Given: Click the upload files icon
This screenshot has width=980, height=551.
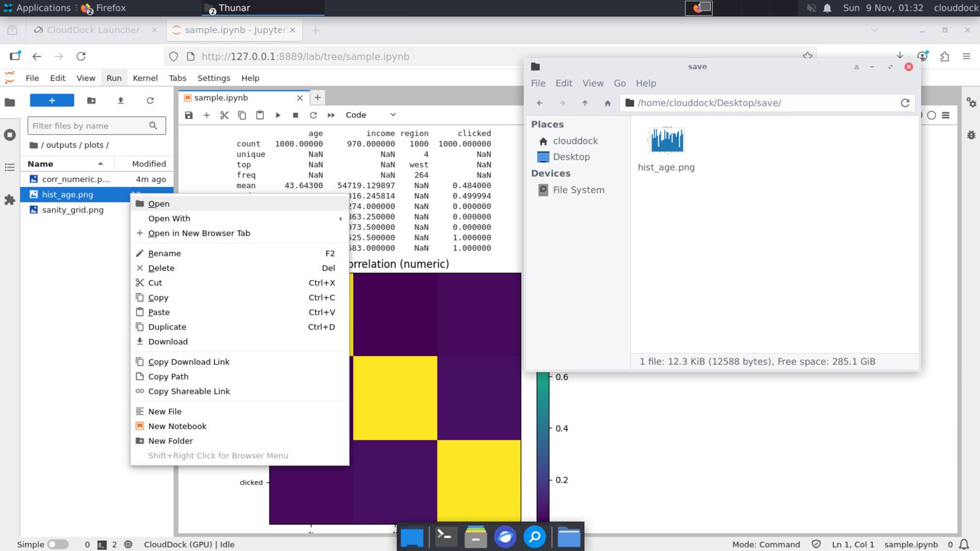Looking at the screenshot, I should pyautogui.click(x=120, y=101).
